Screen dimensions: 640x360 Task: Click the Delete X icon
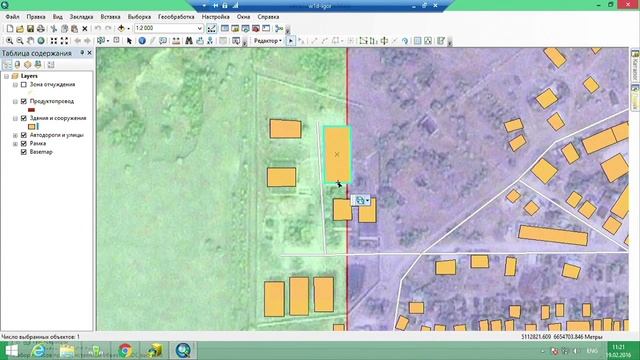[x=85, y=29]
